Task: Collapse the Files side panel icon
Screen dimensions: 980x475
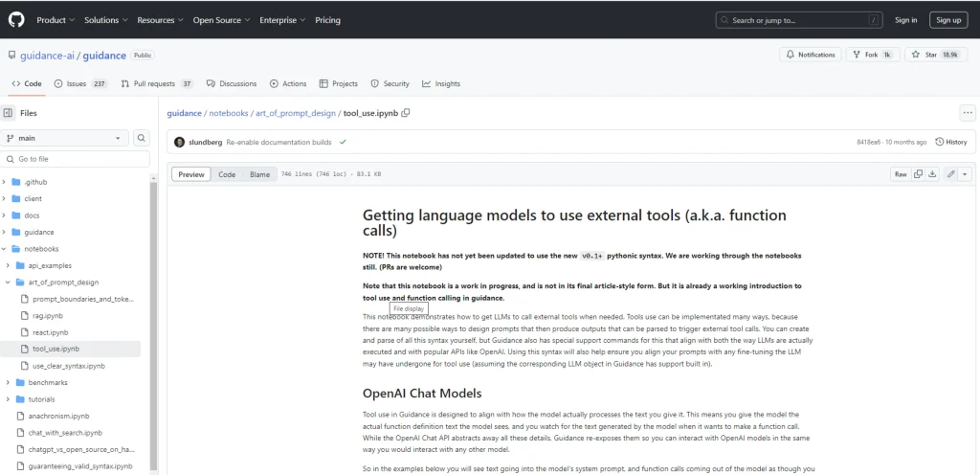Action: (9, 113)
